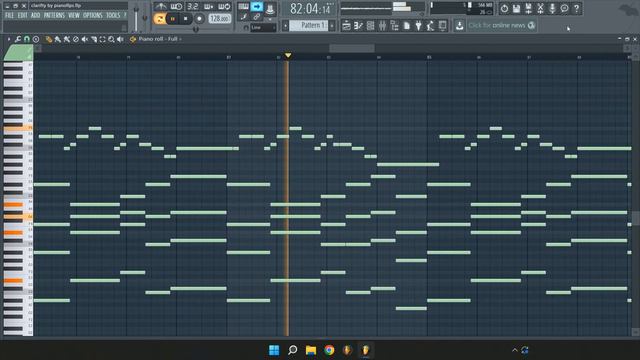Toggle the 3.2 countdown before recording
The height and width of the screenshot is (360, 640).
192,7
